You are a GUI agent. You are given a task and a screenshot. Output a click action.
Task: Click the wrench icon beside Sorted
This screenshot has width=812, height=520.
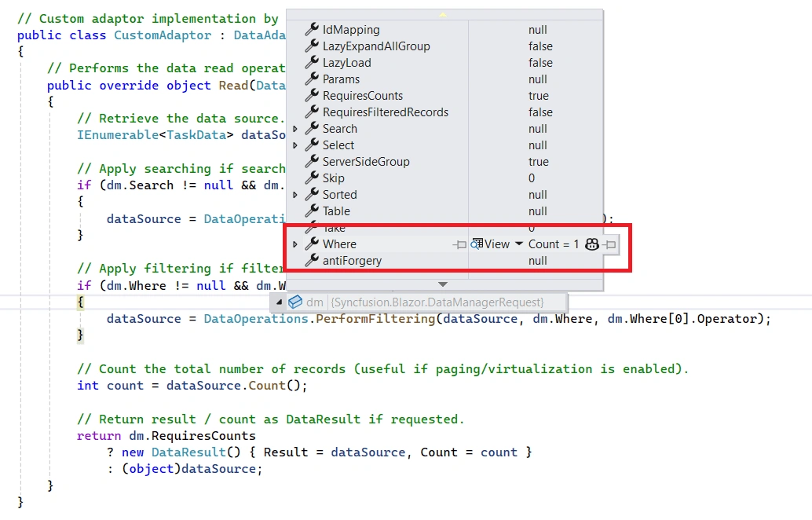(311, 195)
